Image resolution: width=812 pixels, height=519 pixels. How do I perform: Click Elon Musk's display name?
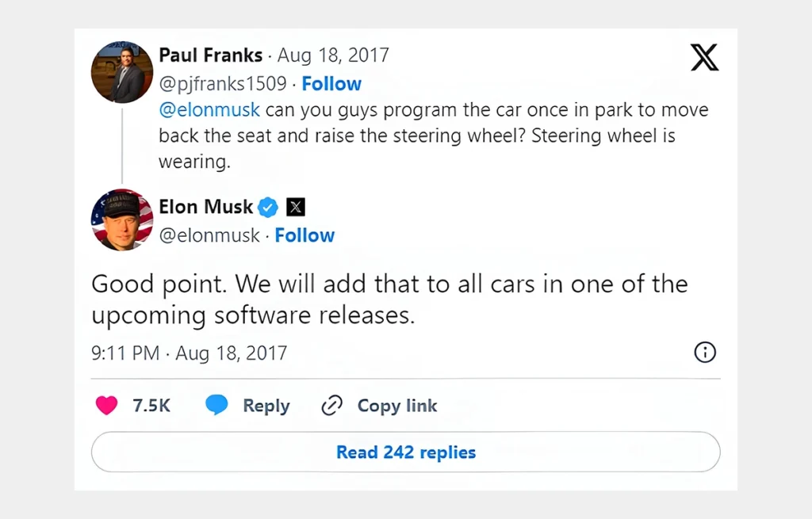(x=206, y=206)
